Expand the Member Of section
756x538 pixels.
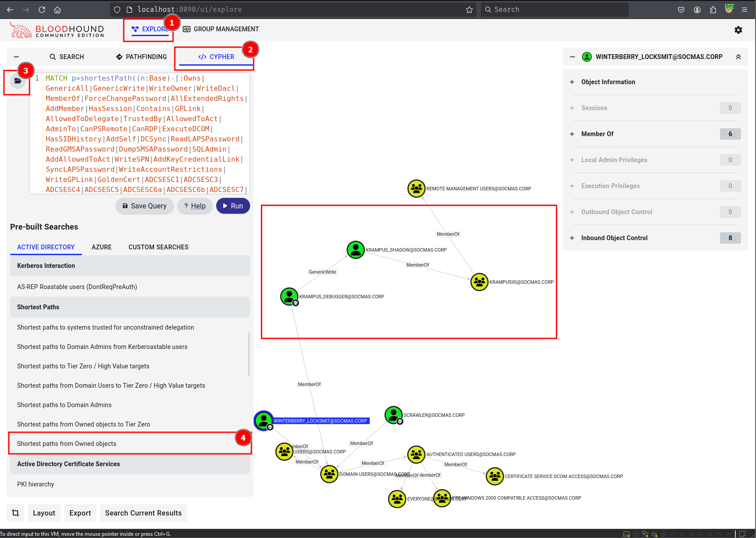tap(597, 134)
